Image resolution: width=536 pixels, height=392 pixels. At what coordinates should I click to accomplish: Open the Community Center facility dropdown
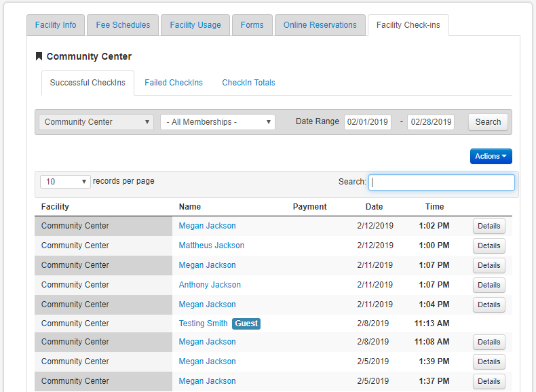[x=96, y=122]
